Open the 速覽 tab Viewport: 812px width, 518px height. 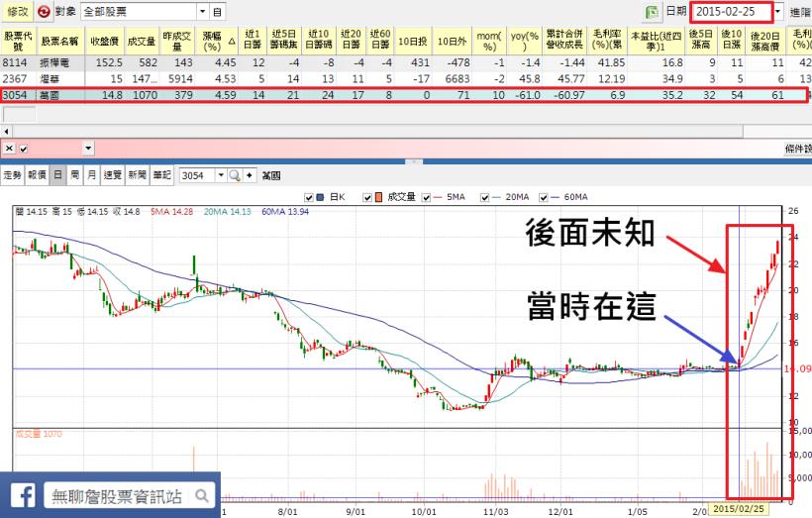pyautogui.click(x=112, y=175)
